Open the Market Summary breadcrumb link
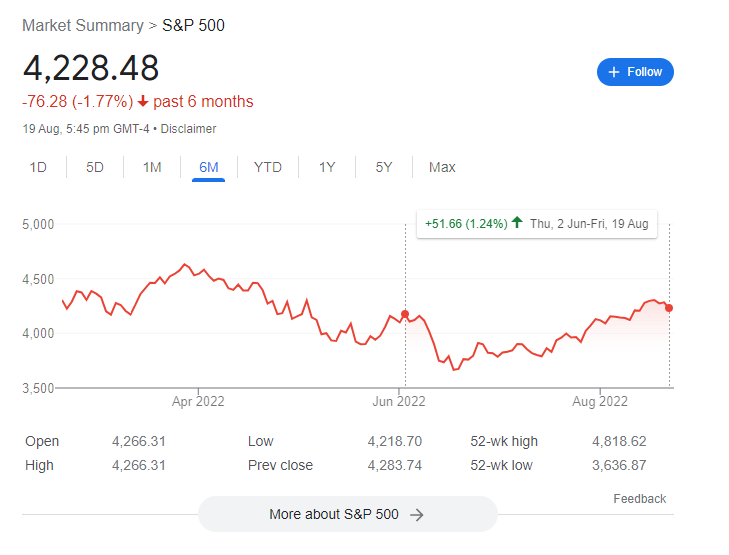 pyautogui.click(x=83, y=26)
